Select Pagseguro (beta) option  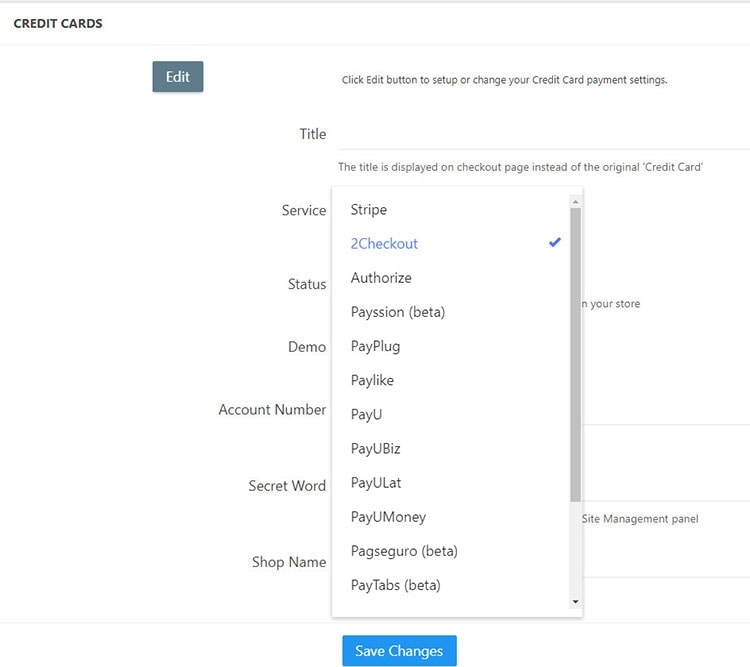click(x=452, y=551)
